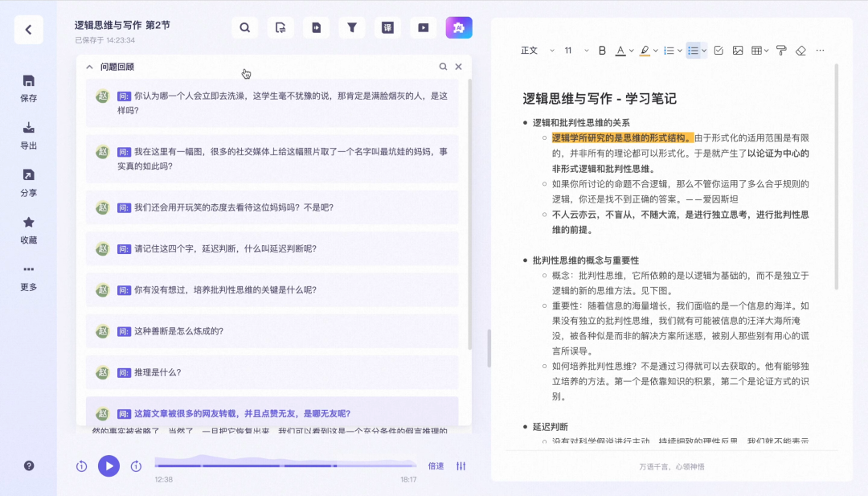This screenshot has height=496, width=868.
Task: Insert a checkbox task list
Action: (x=718, y=51)
